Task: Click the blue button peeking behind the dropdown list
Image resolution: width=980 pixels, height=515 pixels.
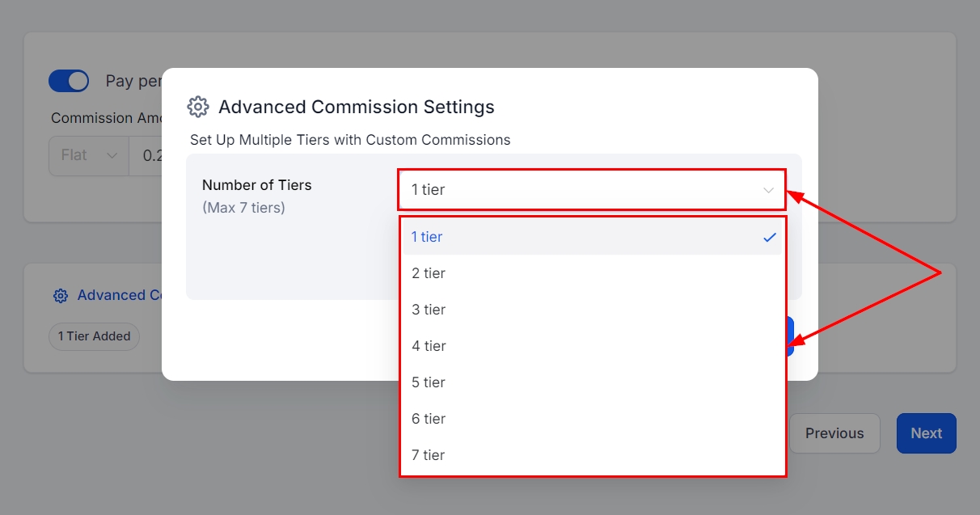Action: click(x=791, y=336)
